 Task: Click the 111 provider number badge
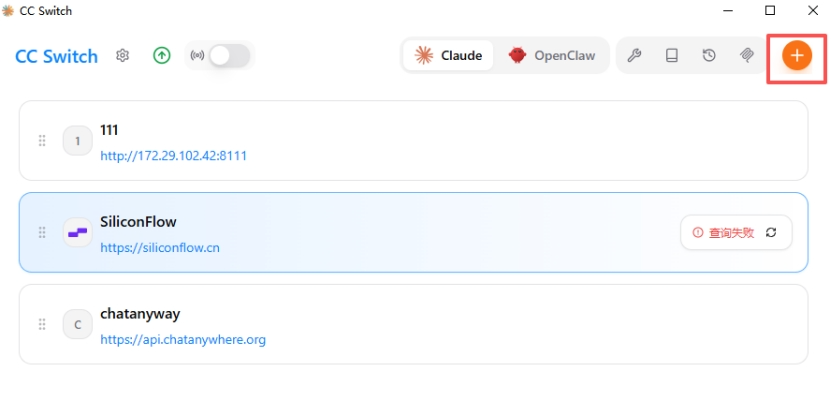point(77,141)
